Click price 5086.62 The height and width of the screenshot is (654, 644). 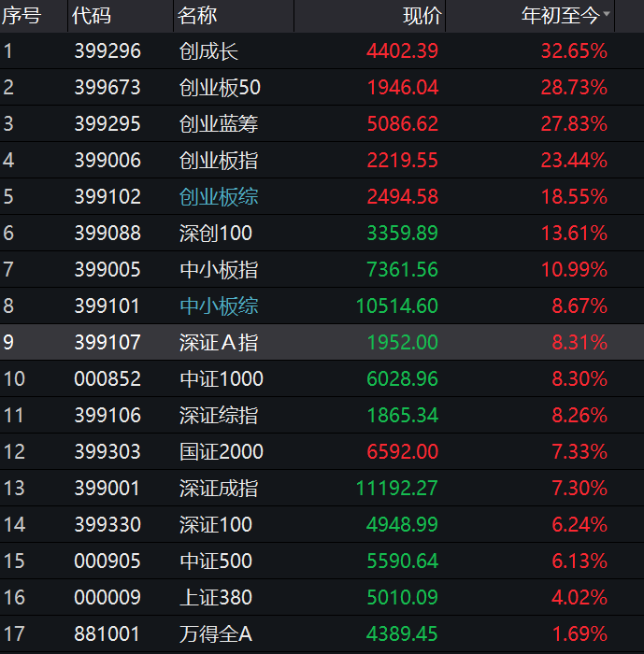click(x=402, y=124)
